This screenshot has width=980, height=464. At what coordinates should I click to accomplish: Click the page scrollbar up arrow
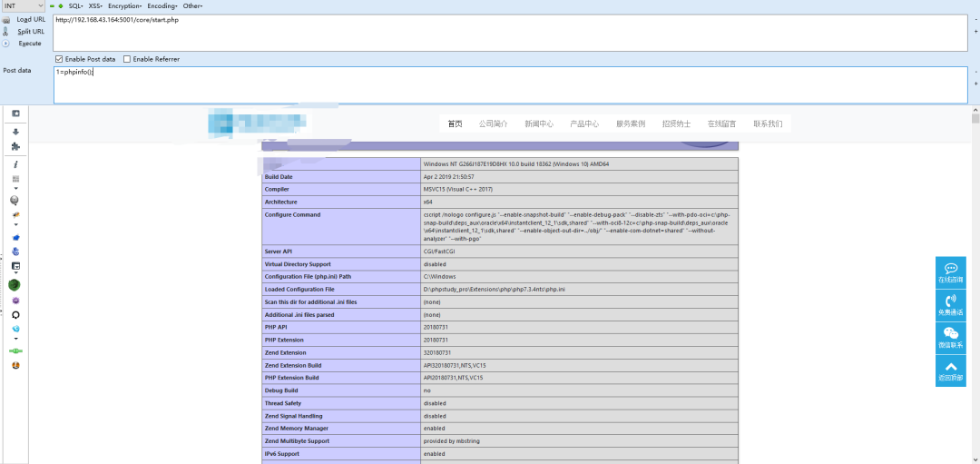pyautogui.click(x=975, y=111)
